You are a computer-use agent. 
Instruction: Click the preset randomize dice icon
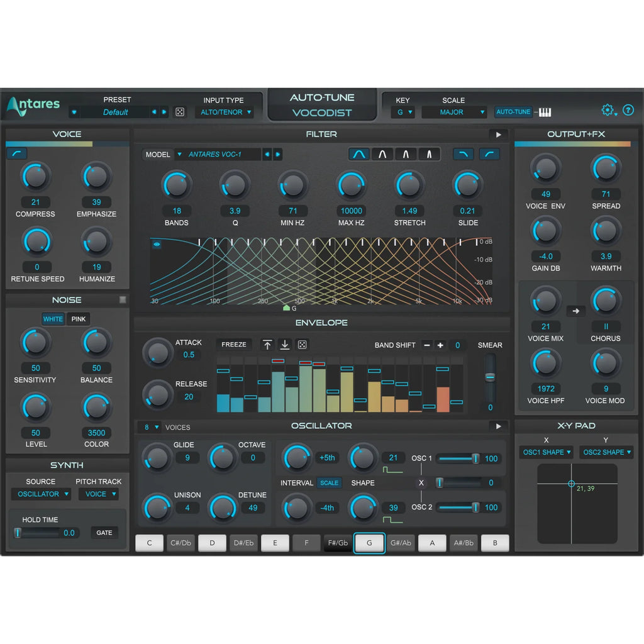click(180, 112)
